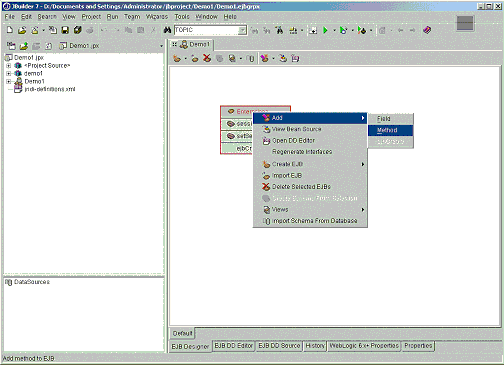This screenshot has height=365, width=504.
Task: Click the Optimize Project toolbar icon
Action: coord(362,30)
